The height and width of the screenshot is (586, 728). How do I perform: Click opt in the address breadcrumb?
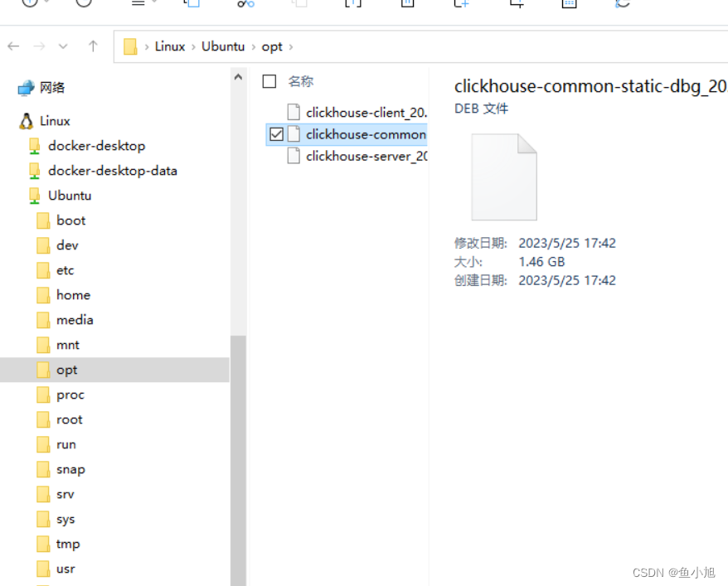(x=272, y=47)
